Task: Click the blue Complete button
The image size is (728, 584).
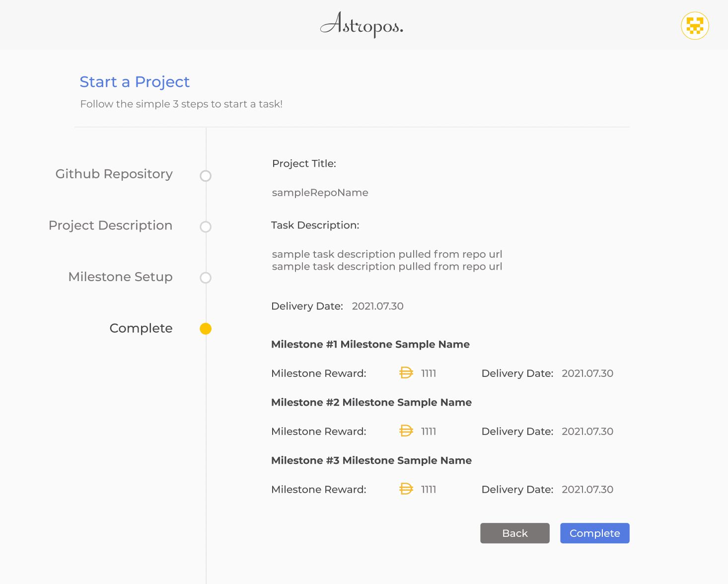Action: (595, 533)
